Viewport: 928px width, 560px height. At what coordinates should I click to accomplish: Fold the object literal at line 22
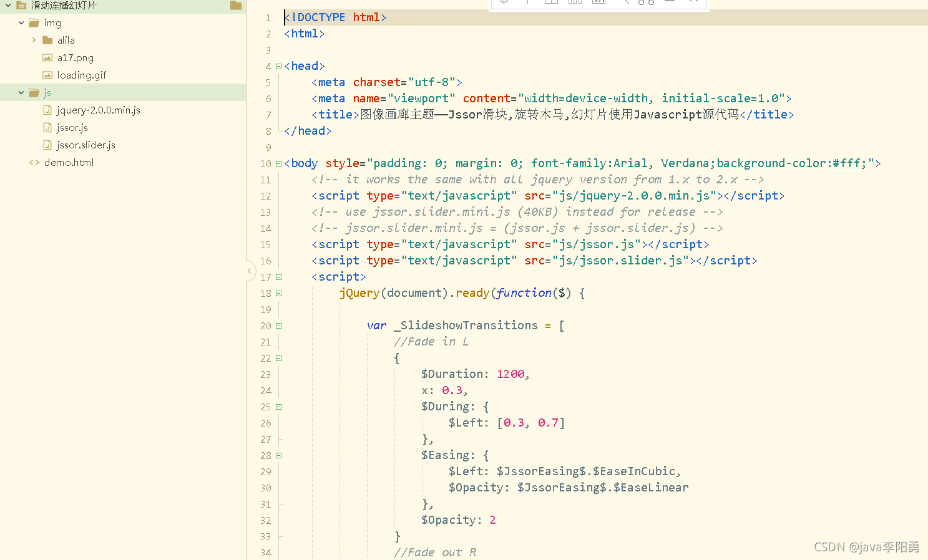(278, 358)
